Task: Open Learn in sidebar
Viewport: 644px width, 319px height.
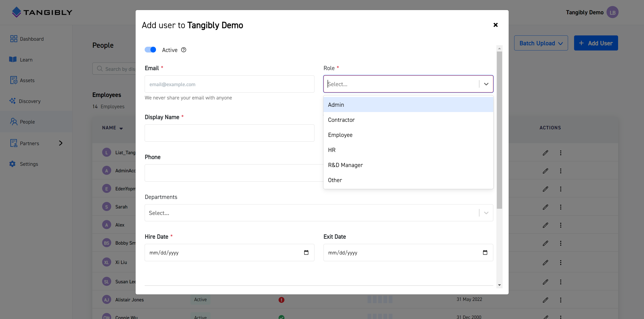Action: pyautogui.click(x=21, y=60)
